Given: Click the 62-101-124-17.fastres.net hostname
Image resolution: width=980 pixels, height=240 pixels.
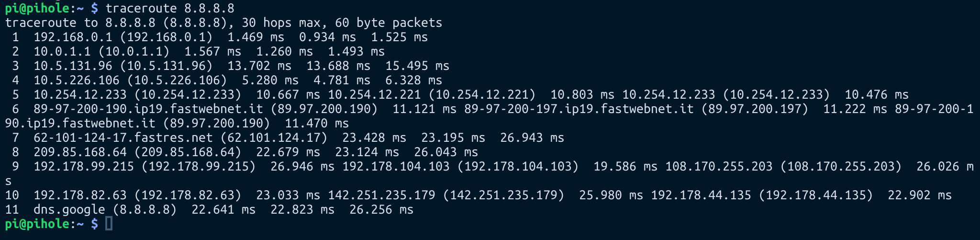Looking at the screenshot, I should (x=123, y=137).
